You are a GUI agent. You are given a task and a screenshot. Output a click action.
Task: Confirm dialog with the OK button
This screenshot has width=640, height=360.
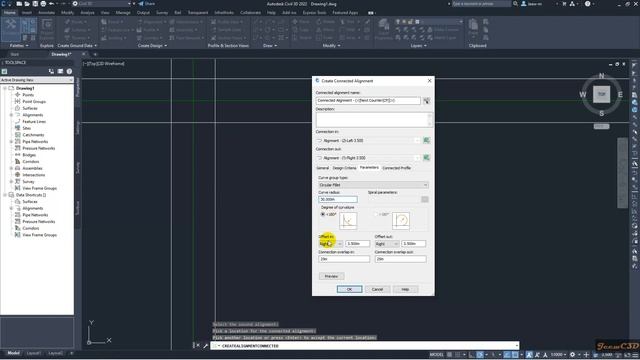(x=349, y=289)
